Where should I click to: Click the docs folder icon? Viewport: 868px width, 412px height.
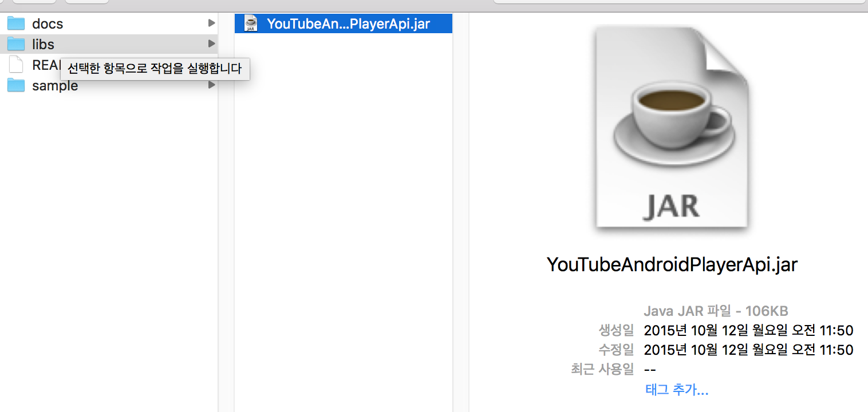(16, 23)
